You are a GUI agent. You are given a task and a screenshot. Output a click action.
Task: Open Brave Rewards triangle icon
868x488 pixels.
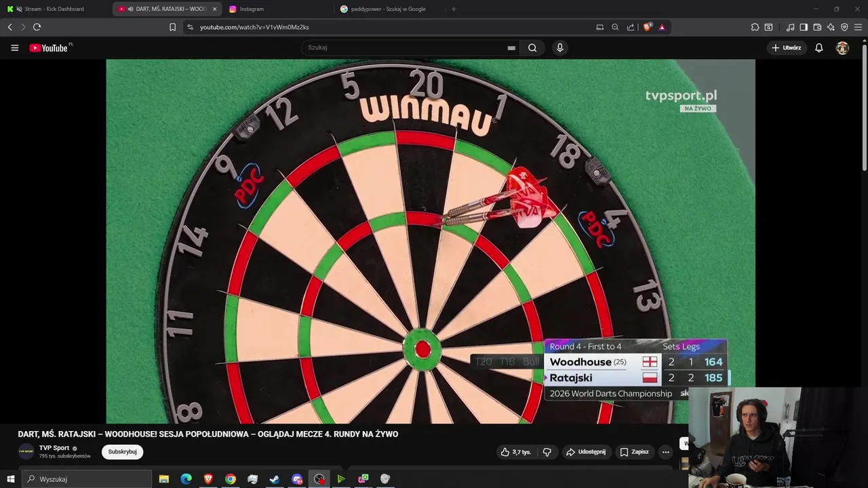(x=662, y=27)
